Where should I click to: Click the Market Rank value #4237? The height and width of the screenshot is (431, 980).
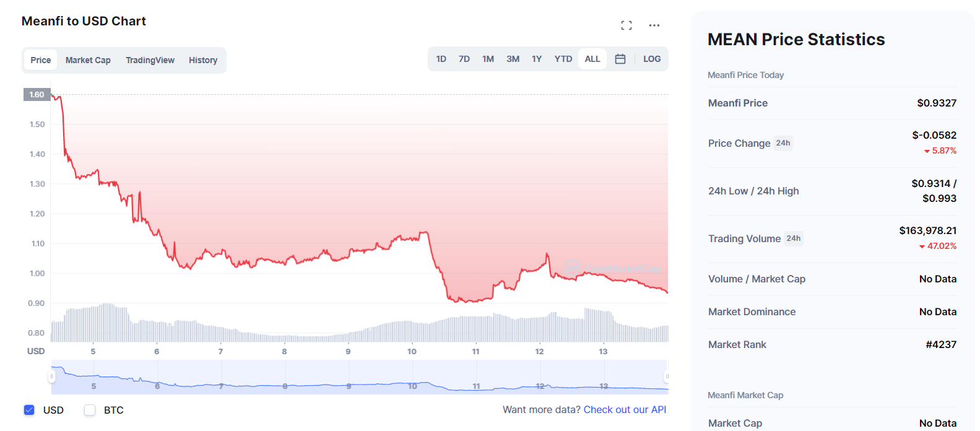tap(941, 344)
